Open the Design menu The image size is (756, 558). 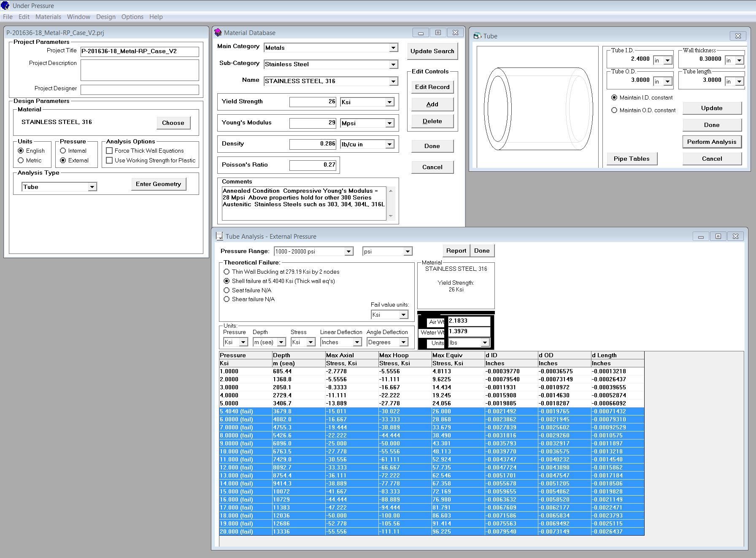pyautogui.click(x=106, y=17)
